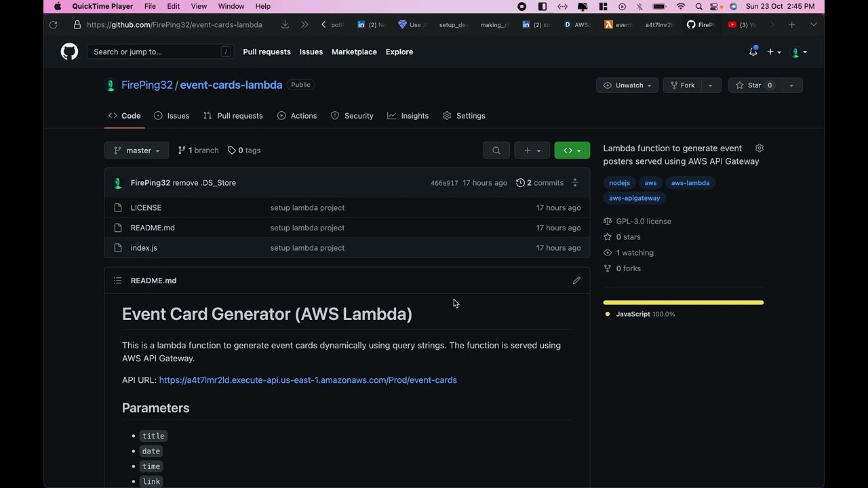Click the lock icon in the address bar
This screenshot has width=868, height=488.
(77, 24)
